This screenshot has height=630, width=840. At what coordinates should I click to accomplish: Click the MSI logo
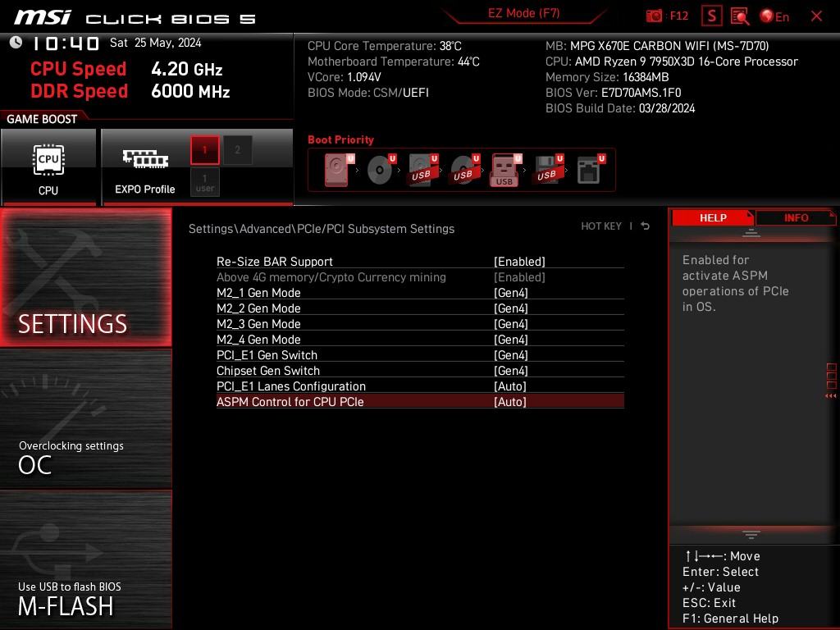(x=42, y=17)
